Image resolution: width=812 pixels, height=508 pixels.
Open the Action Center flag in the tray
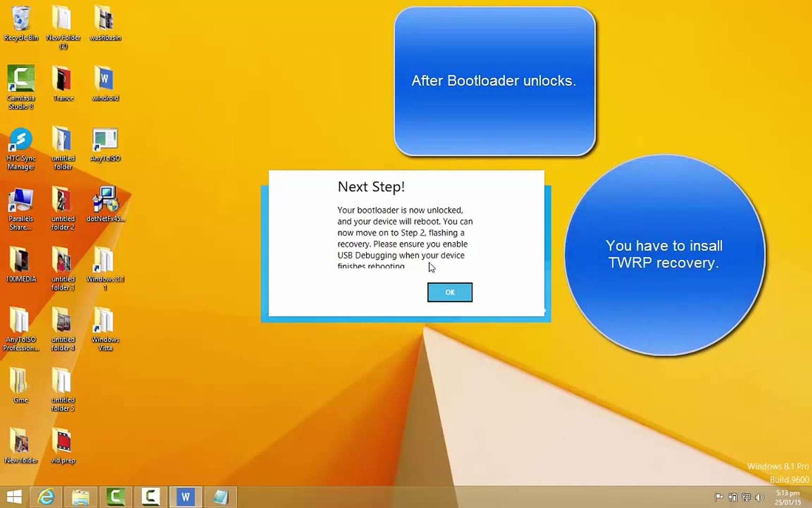pyautogui.click(x=718, y=497)
